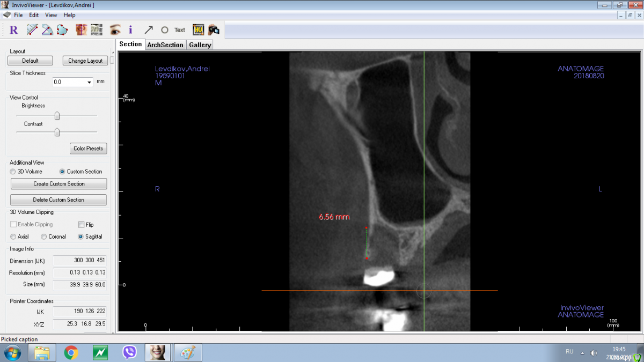644x362 pixels.
Task: Select the distance measurement ruler tool
Action: pos(32,30)
